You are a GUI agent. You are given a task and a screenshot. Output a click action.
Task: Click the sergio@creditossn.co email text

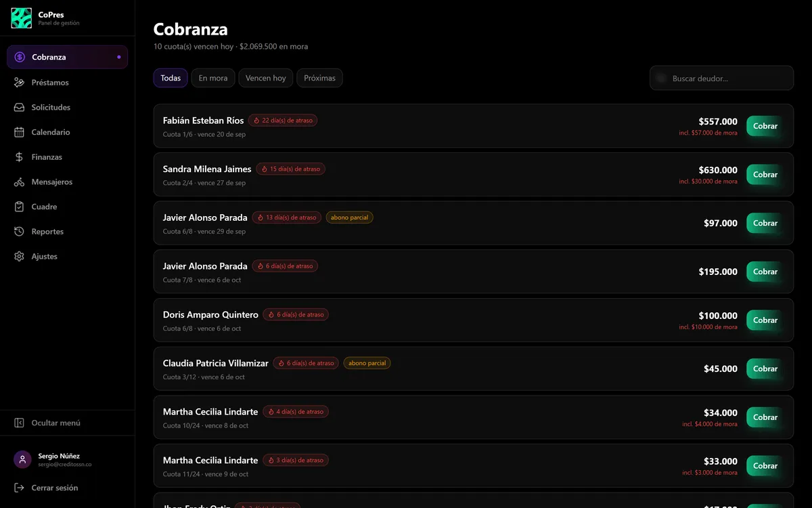65,465
